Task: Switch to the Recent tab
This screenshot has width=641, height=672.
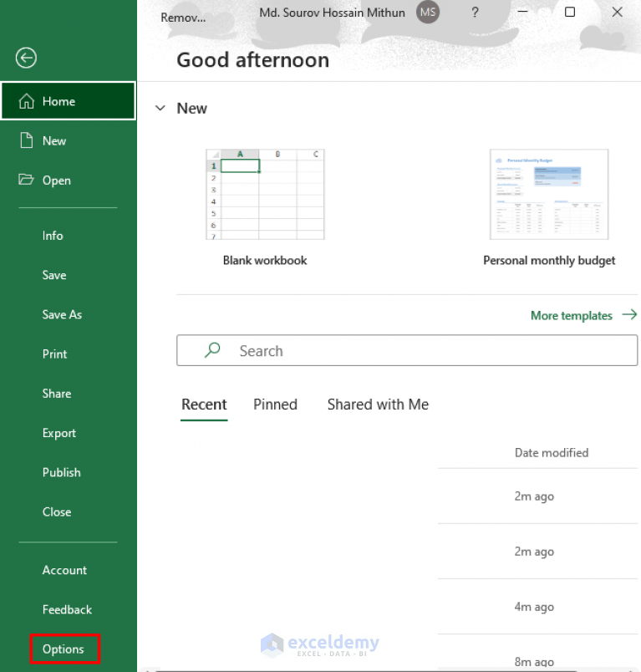Action: coord(204,405)
